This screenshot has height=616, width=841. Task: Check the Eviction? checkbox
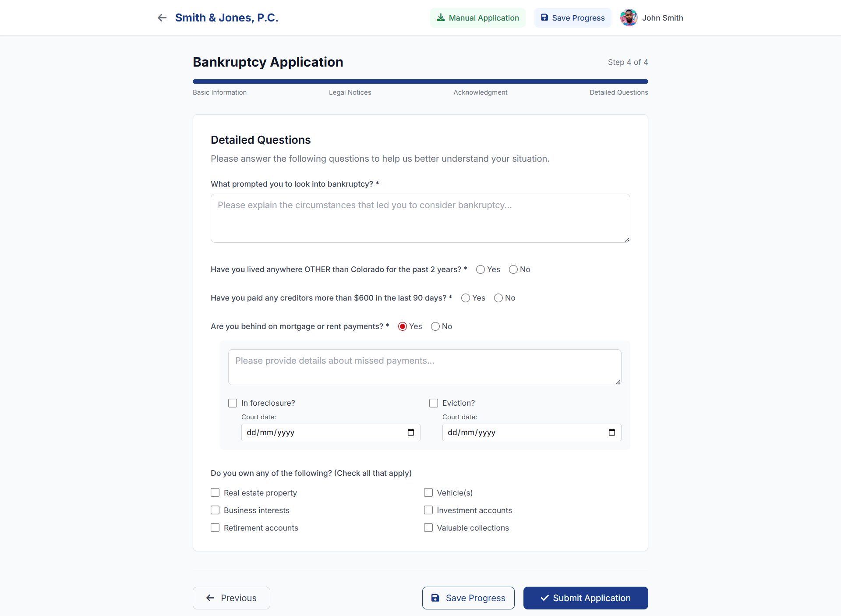434,403
